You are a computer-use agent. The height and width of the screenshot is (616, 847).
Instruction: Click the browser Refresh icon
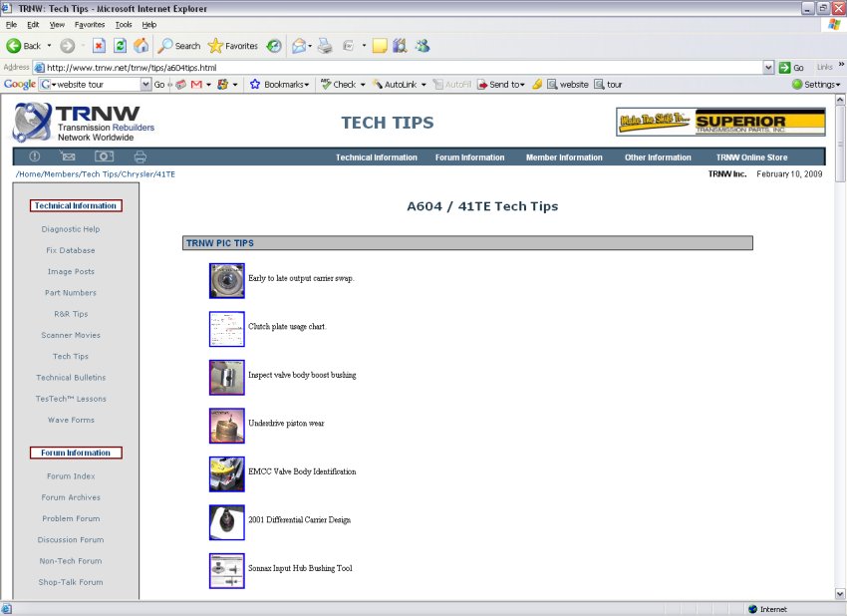[x=120, y=46]
